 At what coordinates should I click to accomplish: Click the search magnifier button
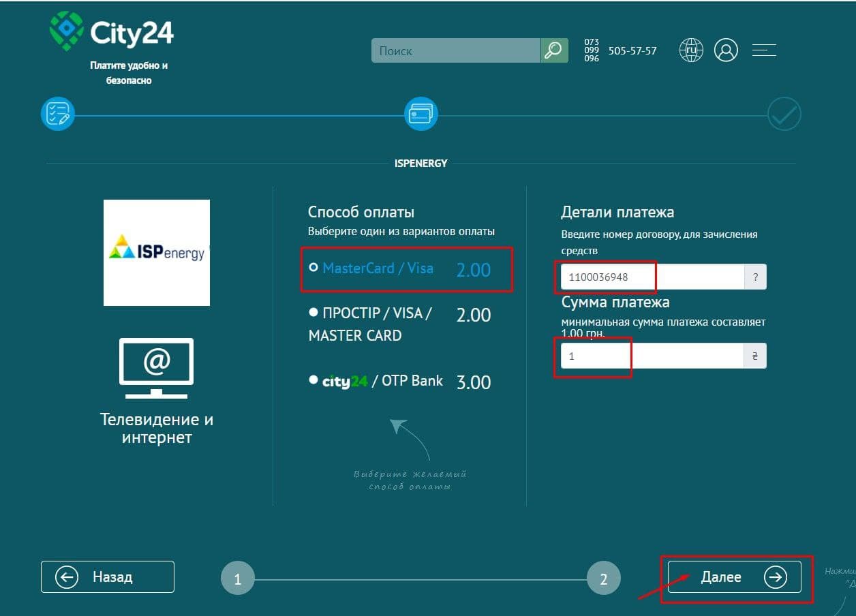tap(554, 50)
